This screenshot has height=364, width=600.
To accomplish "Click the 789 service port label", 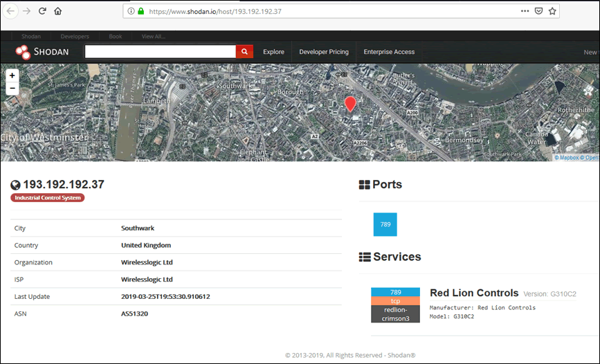I will (x=395, y=292).
